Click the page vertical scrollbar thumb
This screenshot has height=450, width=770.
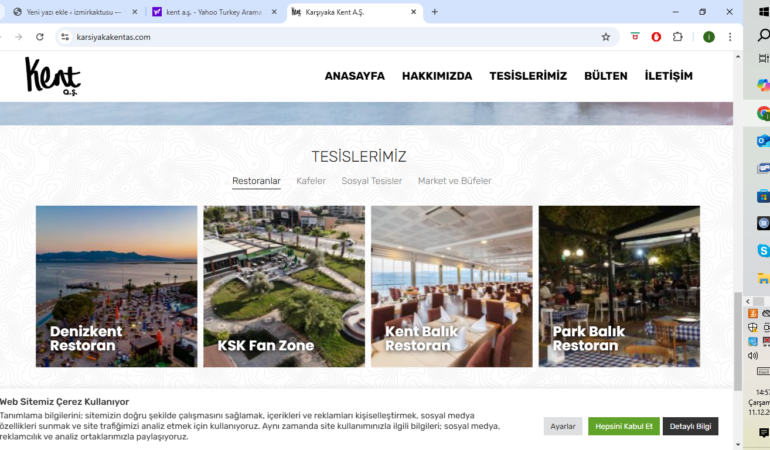coord(738,341)
